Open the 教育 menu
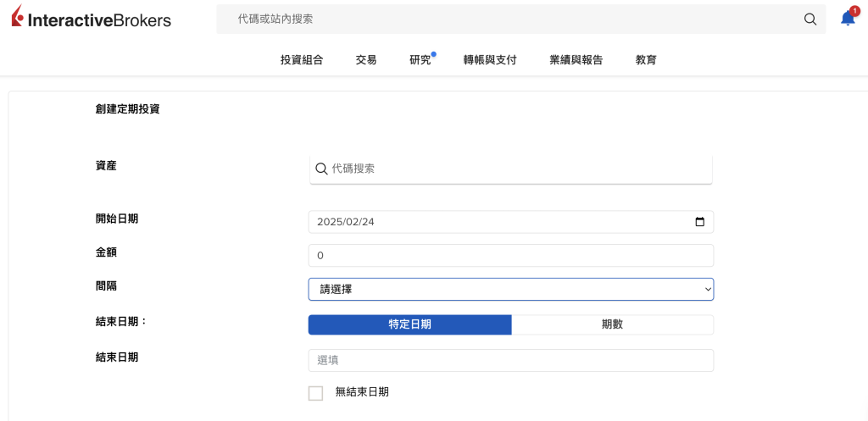 646,60
